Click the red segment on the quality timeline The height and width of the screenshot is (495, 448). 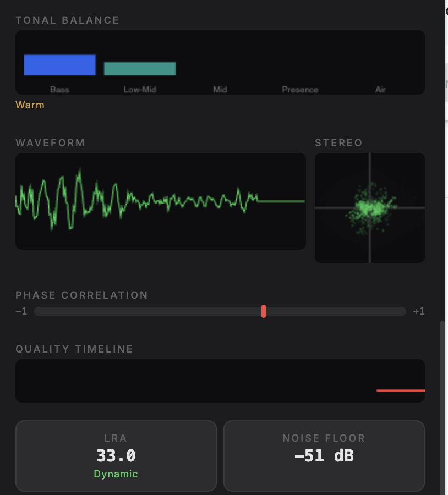(401, 391)
